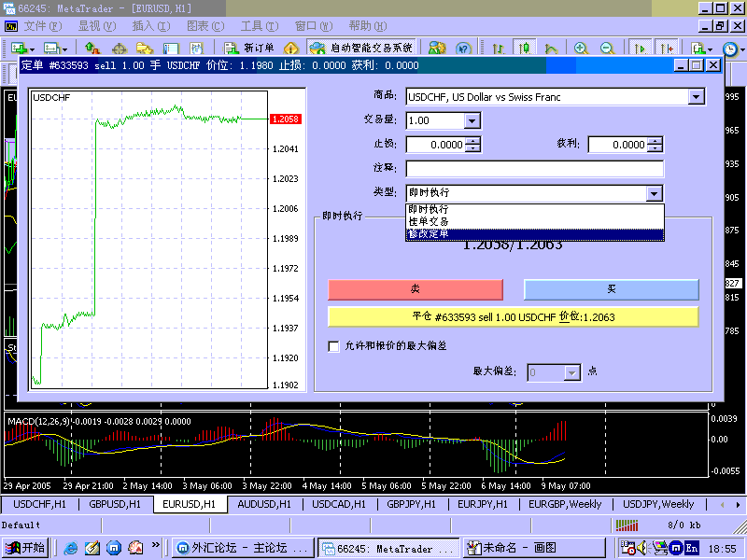Zoom out of the chart with the magnifier-minus icon
Viewport: 747px width, 560px height.
coord(607,47)
